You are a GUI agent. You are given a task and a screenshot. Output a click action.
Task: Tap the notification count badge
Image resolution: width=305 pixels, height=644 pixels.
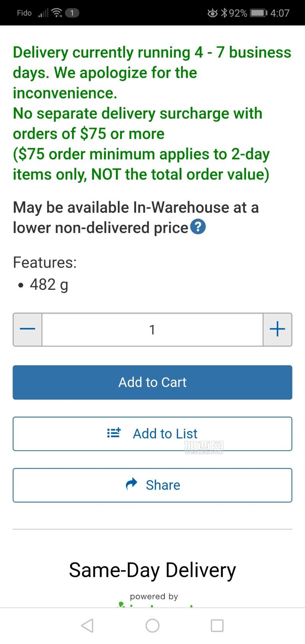click(x=72, y=13)
